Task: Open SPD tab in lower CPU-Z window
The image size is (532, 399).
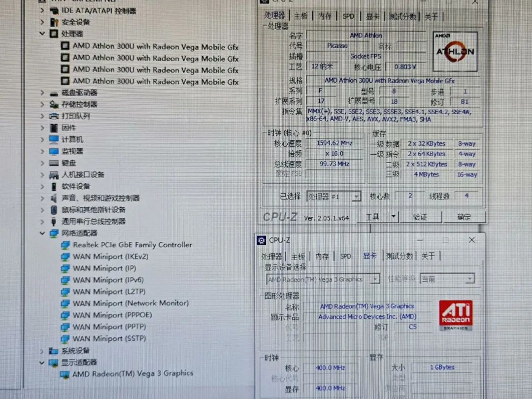Action: click(x=346, y=256)
